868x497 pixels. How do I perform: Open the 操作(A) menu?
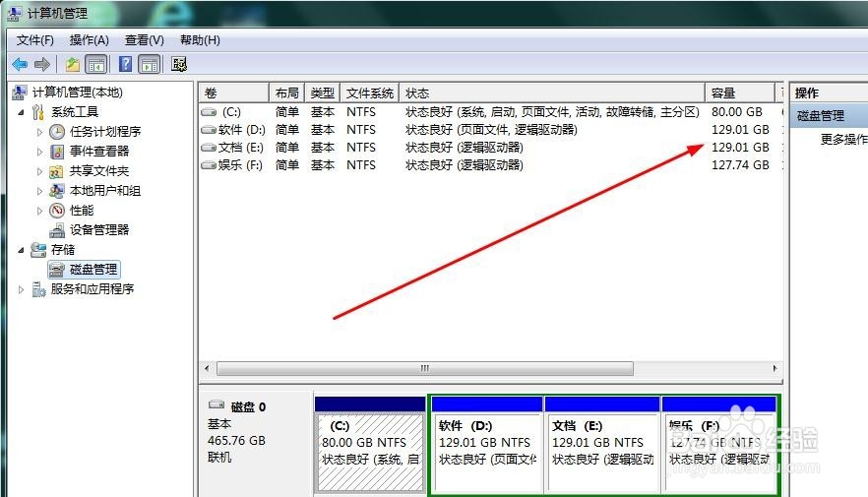point(90,39)
